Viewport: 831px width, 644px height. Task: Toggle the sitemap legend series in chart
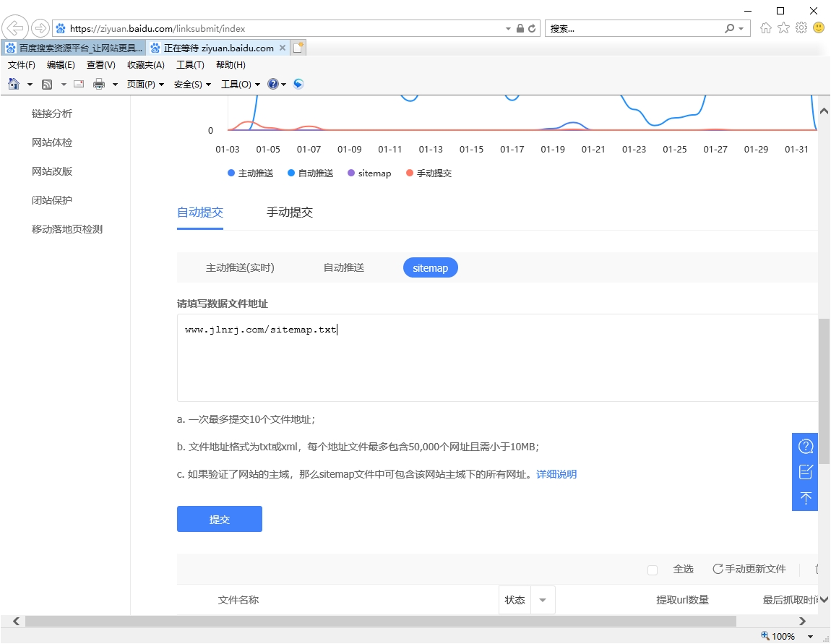pos(369,173)
